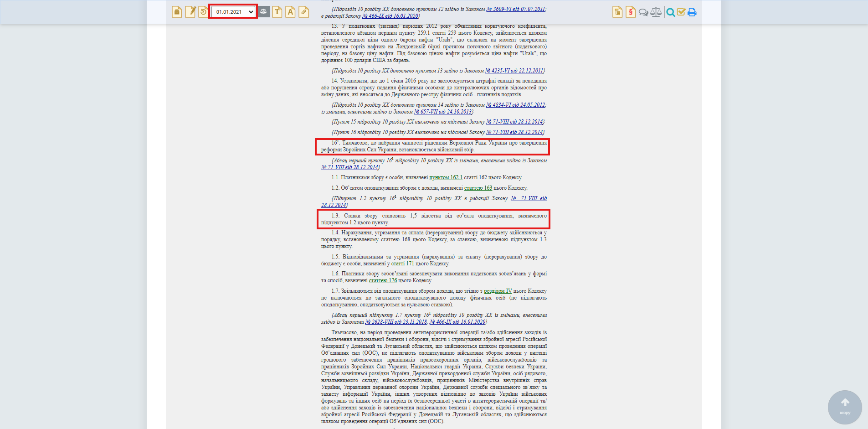The height and width of the screenshot is (429, 868).
Task: Open the comments speech bubbles icon
Action: pyautogui.click(x=643, y=12)
